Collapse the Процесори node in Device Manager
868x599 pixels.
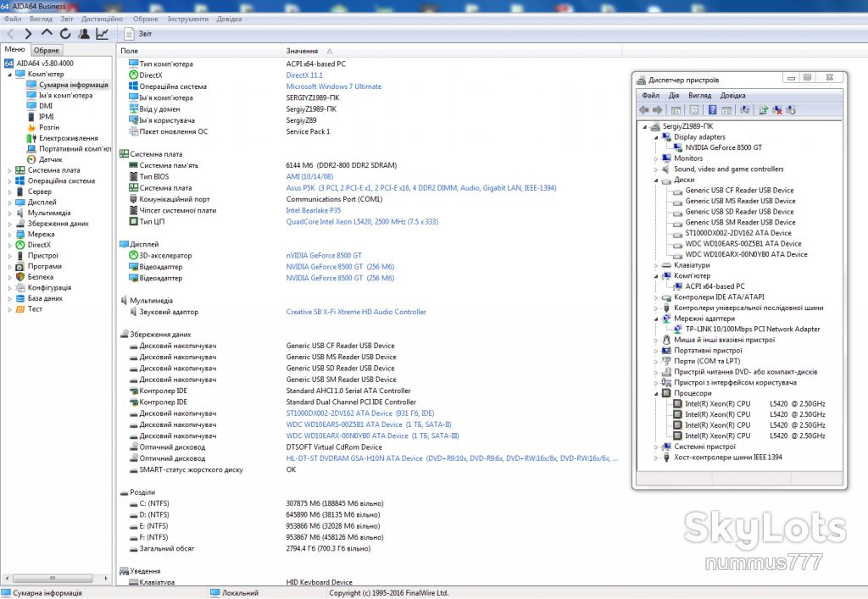point(657,394)
